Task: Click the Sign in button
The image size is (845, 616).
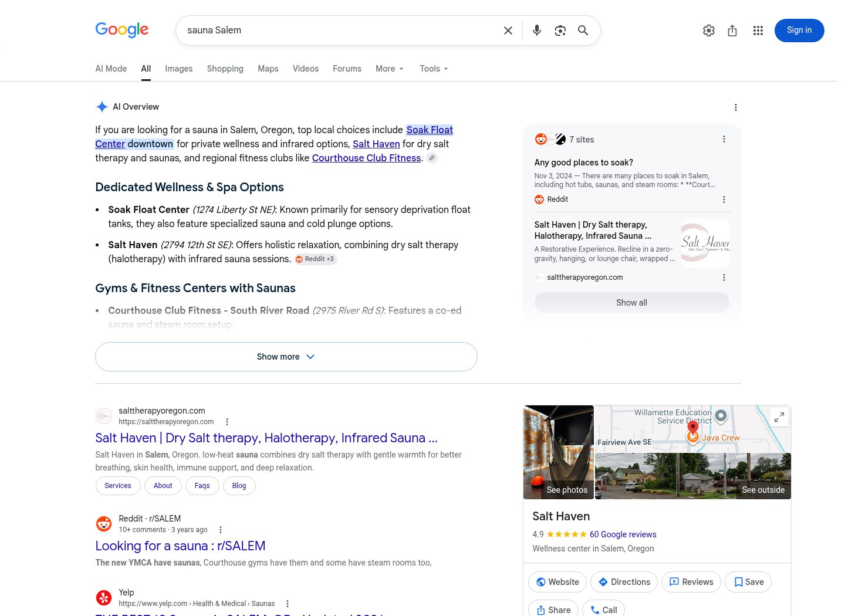Action: [x=799, y=31]
